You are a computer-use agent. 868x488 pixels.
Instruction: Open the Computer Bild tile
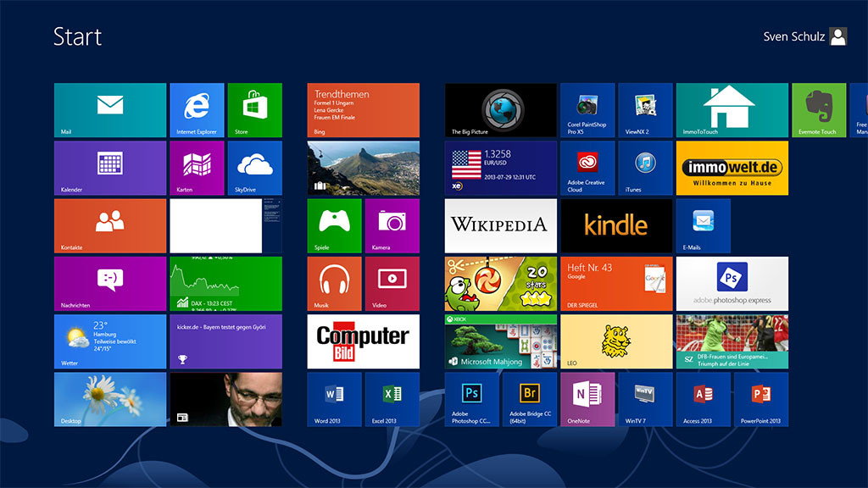click(x=363, y=341)
